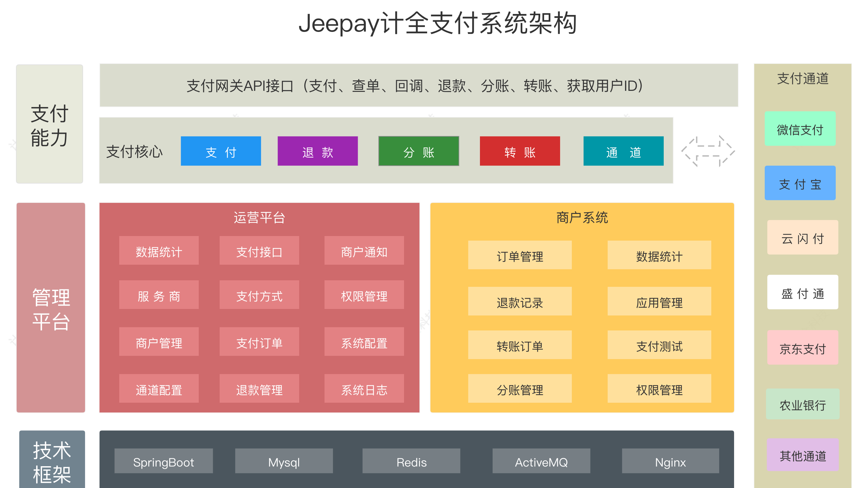Screen dimensions: 868x488
Task: Open the 分账管理 box
Action: [x=520, y=388]
